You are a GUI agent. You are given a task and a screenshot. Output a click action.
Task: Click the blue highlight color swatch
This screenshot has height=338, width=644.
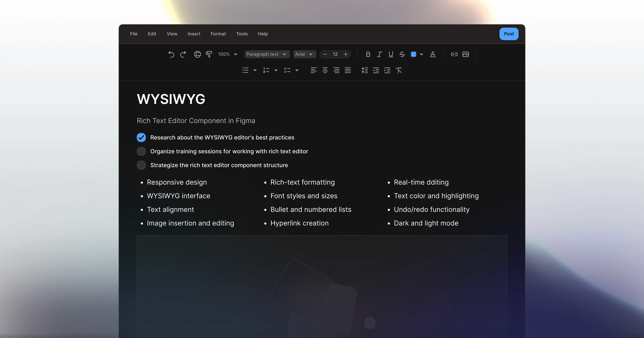pos(414,54)
